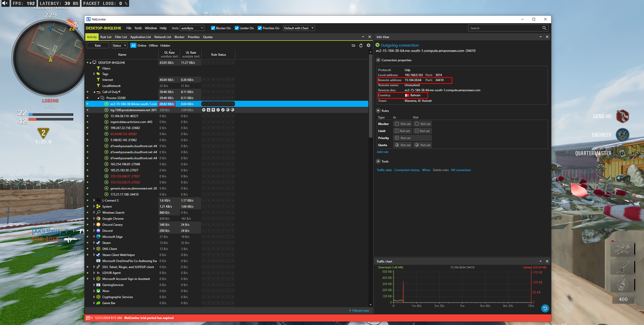The width and height of the screenshot is (644, 325).
Task: Mute audio via the speaker icon in overlay
Action: (5, 3)
